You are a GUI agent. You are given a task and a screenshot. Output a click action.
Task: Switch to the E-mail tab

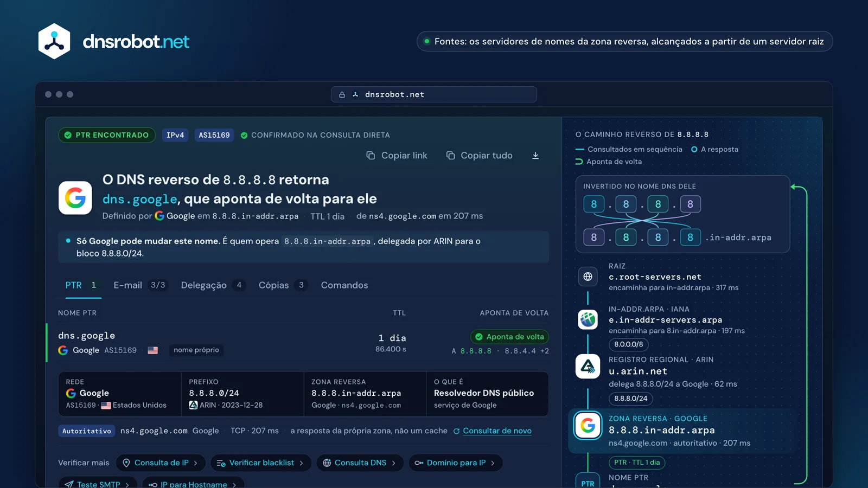[x=140, y=285]
